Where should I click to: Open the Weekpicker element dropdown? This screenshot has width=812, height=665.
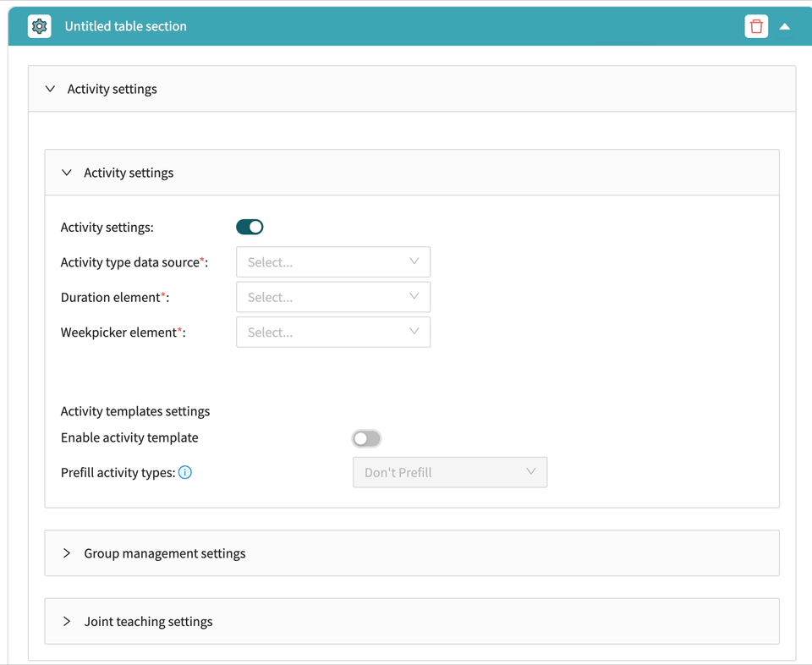click(333, 332)
